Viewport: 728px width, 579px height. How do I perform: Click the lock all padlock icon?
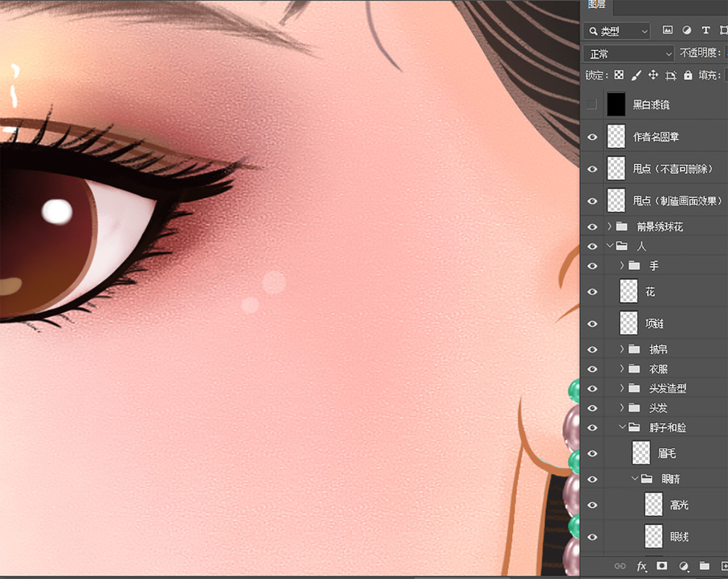pyautogui.click(x=688, y=75)
